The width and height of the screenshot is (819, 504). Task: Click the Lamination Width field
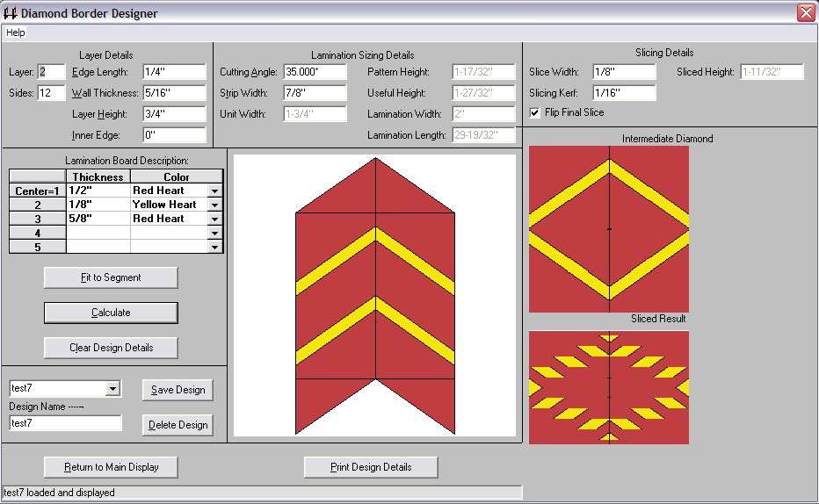click(x=483, y=114)
